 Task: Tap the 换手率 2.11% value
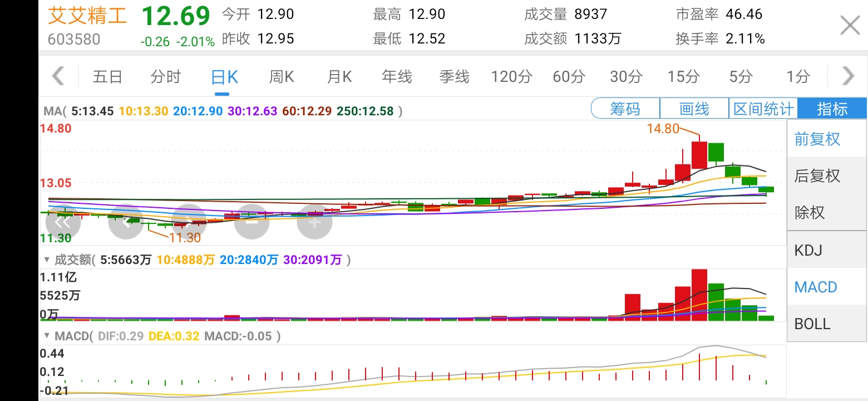tap(745, 38)
